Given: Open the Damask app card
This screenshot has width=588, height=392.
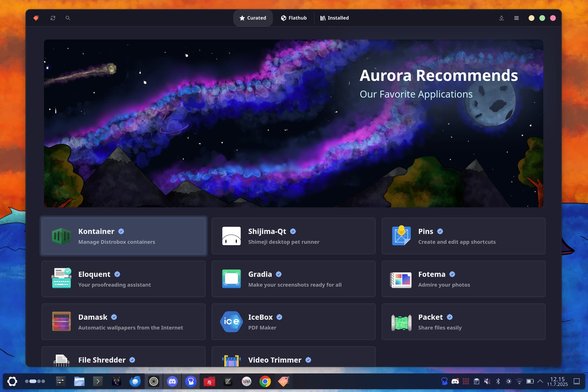Looking at the screenshot, I should [123, 322].
